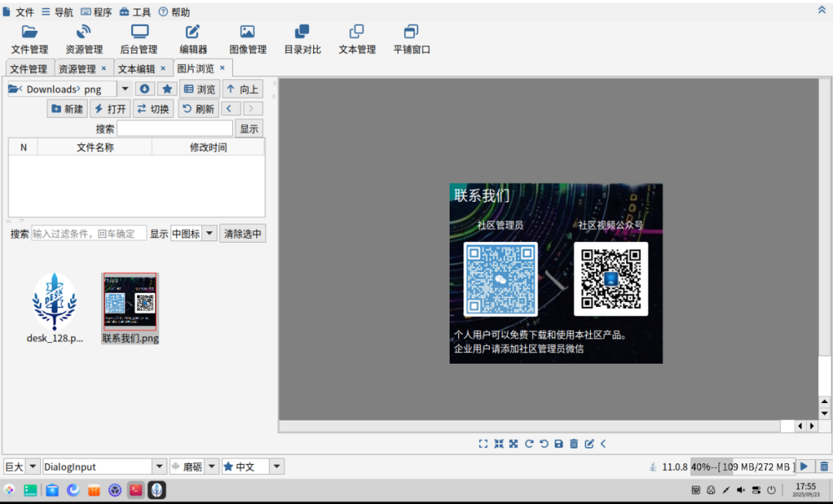Click the 刷新 button
This screenshot has height=504, width=833.
198,109
